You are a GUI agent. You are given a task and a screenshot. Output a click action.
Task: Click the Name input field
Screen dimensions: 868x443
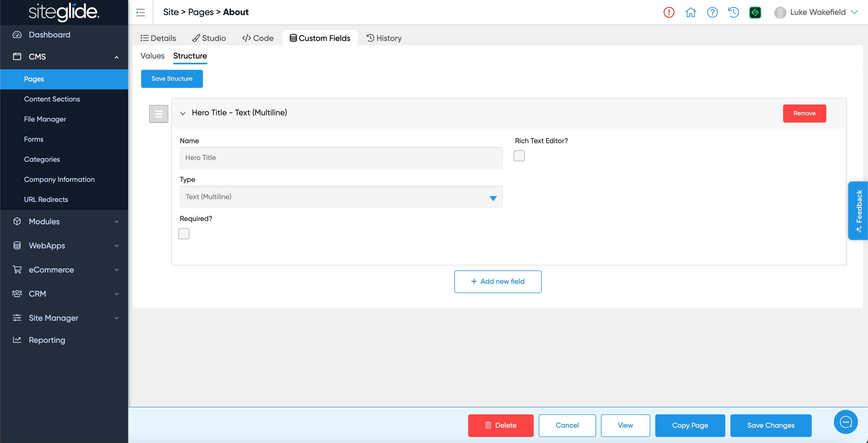pyautogui.click(x=341, y=158)
